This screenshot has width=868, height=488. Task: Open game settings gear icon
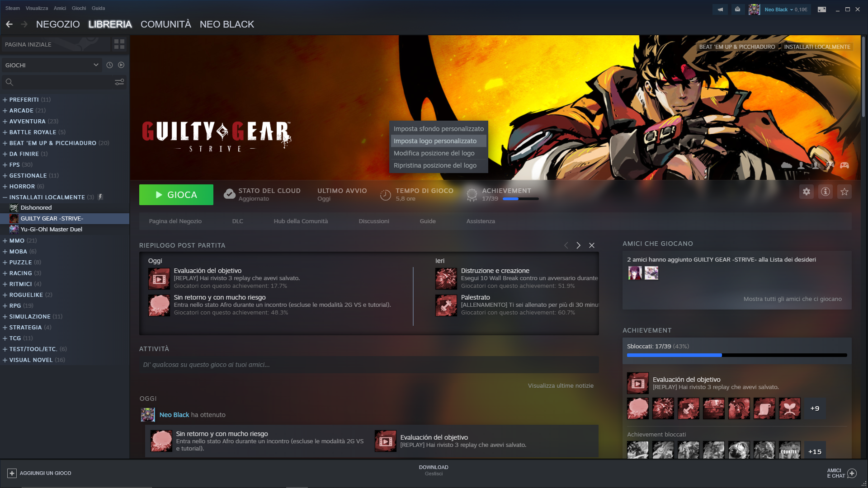[806, 192]
